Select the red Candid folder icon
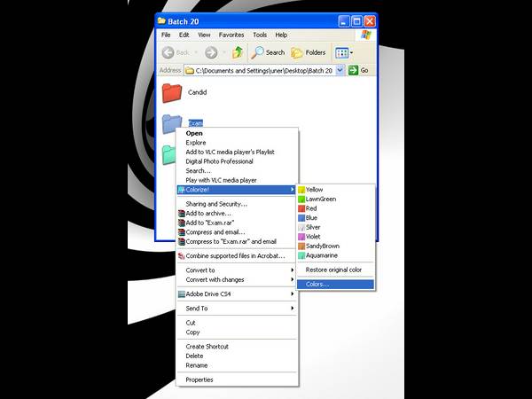Image resolution: width=532 pixels, height=399 pixels. pyautogui.click(x=172, y=92)
